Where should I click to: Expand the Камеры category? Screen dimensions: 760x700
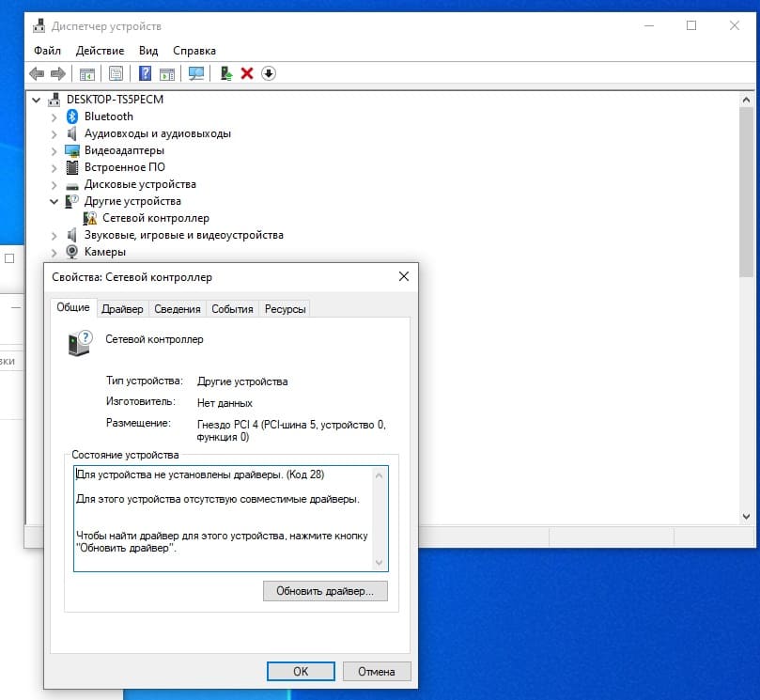(x=54, y=253)
